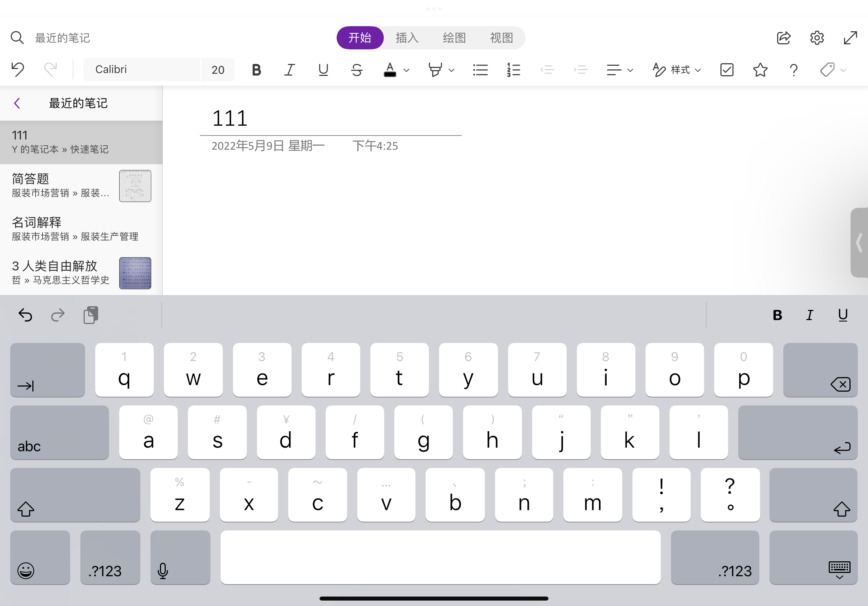Insert a to-do checkbox tag
Viewport: 868px width, 606px height.
727,70
